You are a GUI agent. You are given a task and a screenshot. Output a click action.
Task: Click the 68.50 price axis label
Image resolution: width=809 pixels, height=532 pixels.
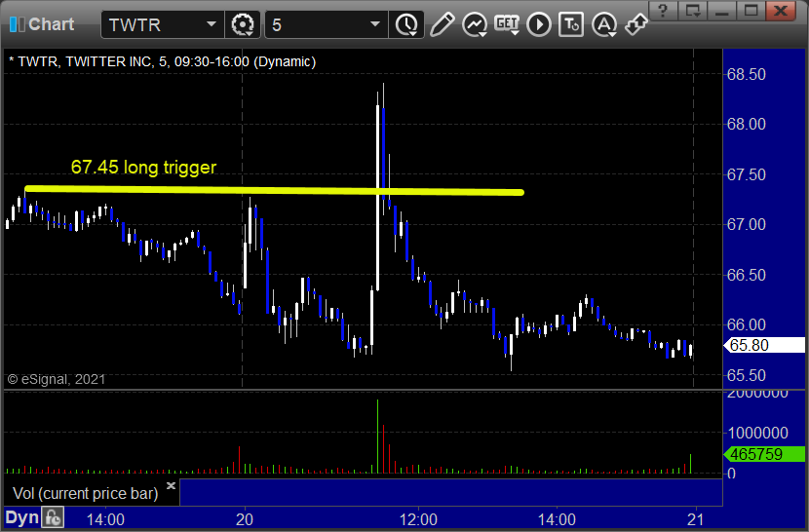pyautogui.click(x=746, y=74)
